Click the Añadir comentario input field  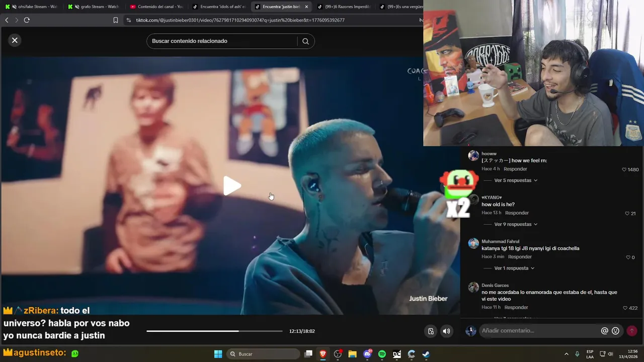point(538,331)
